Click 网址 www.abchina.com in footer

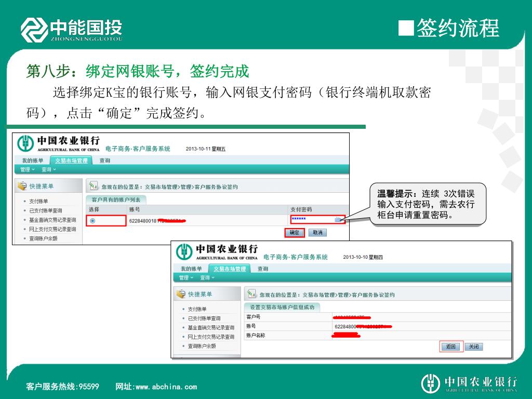point(156,387)
